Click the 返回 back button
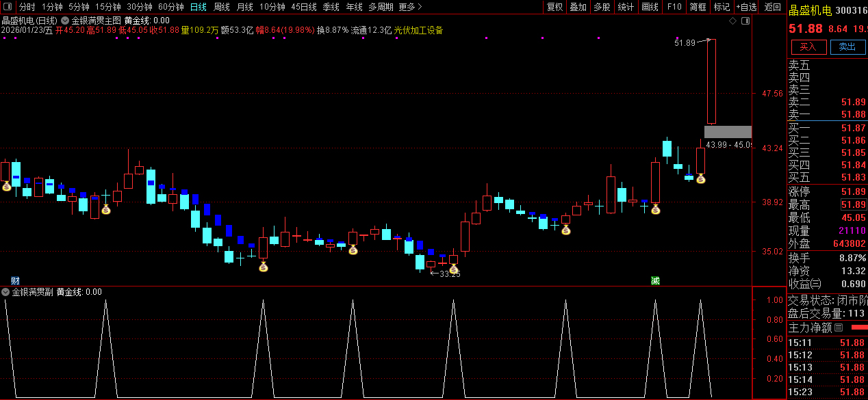Screen dimensions: 868x400 click(x=772, y=7)
